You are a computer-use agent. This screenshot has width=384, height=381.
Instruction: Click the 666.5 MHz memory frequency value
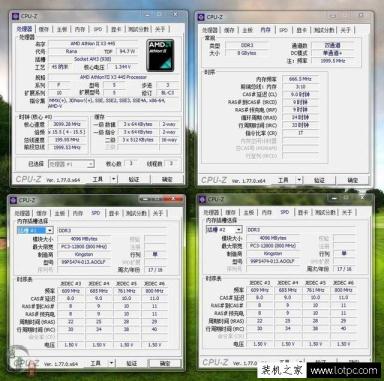point(300,79)
